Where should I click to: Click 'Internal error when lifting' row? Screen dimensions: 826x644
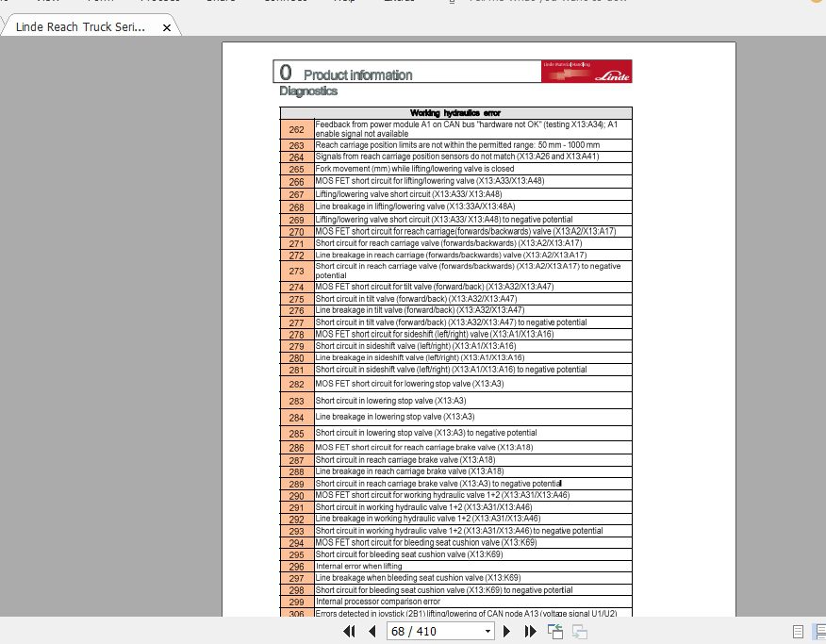pyautogui.click(x=358, y=566)
